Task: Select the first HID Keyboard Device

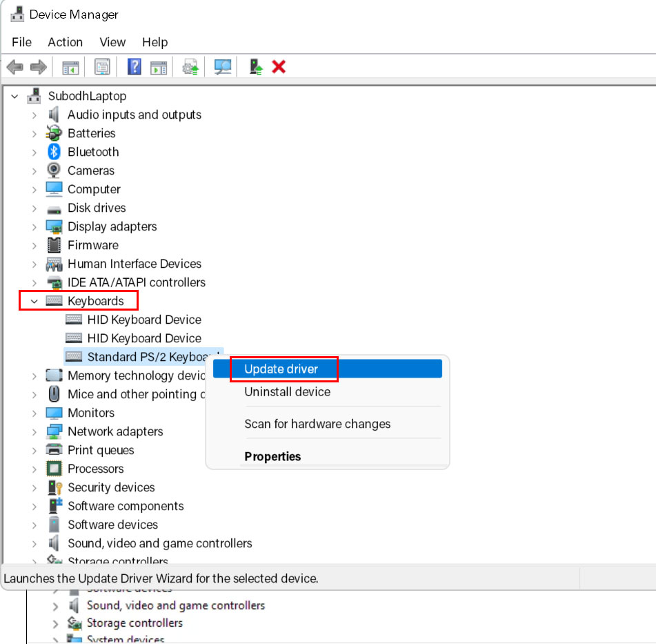Action: click(x=144, y=320)
